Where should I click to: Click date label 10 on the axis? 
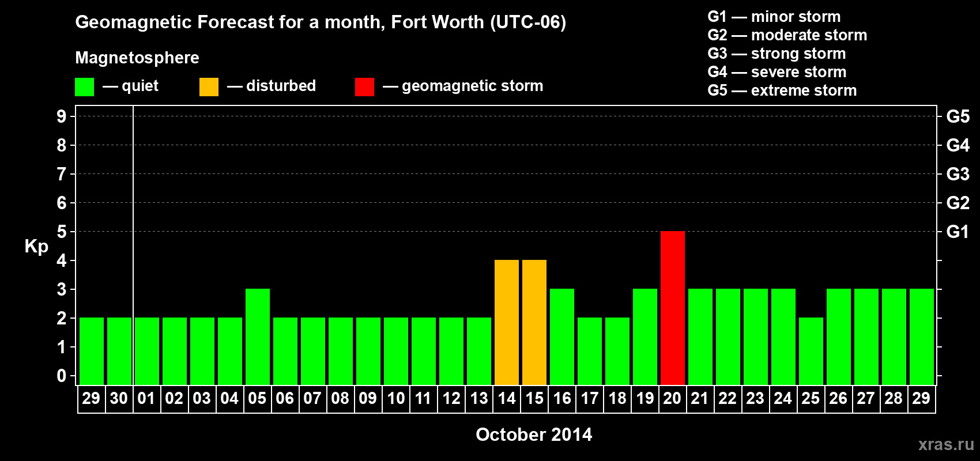(395, 398)
